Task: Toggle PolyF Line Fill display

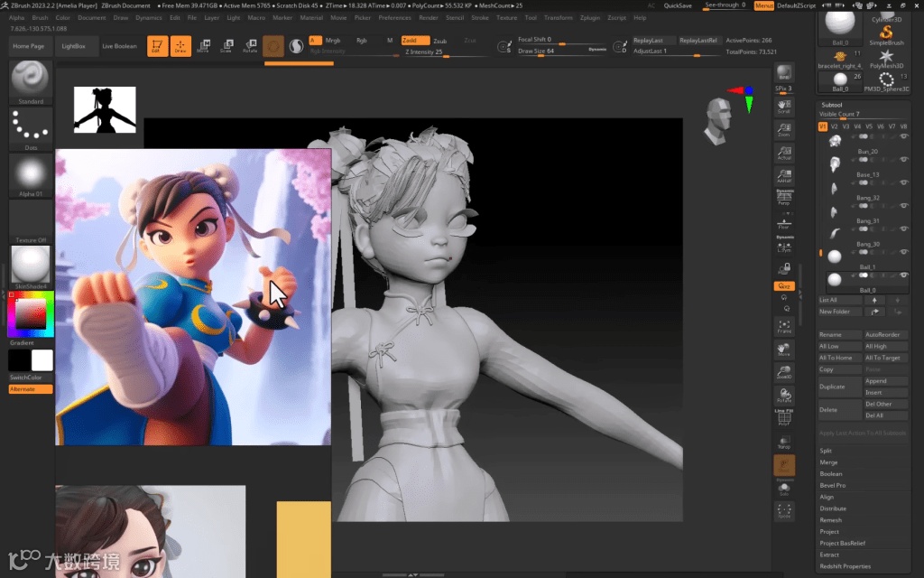Action: click(x=784, y=417)
